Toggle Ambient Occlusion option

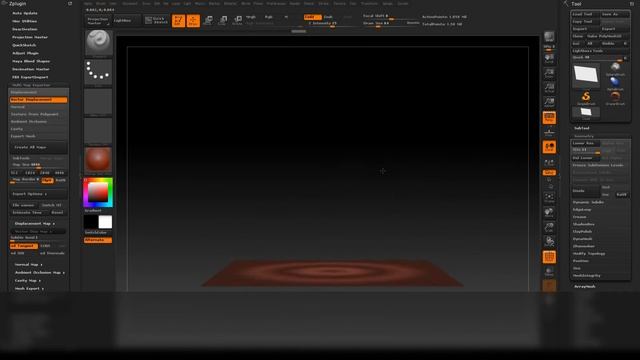(x=38, y=122)
